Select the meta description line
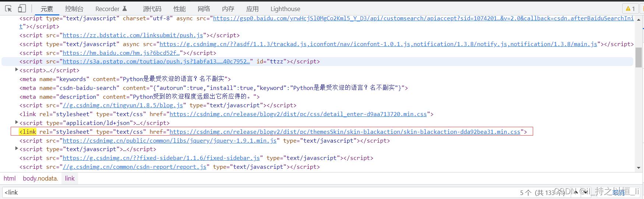Viewport: 644px width, 199px height. coord(140,97)
